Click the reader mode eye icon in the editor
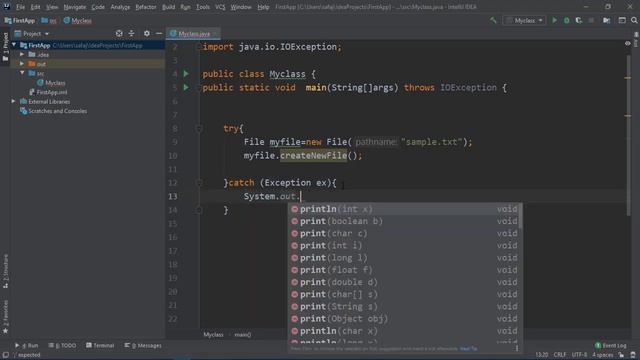The width and height of the screenshot is (640, 360). (628, 43)
